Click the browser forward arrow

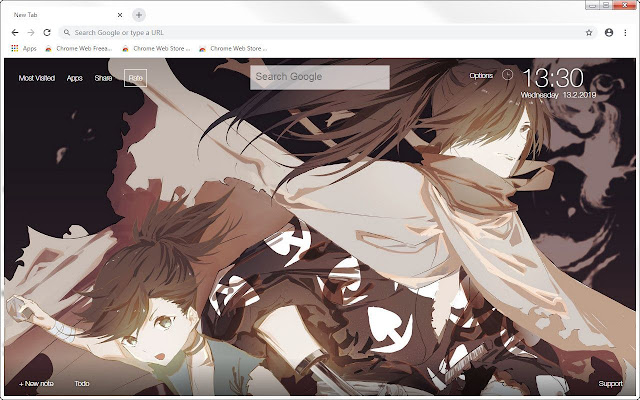[31, 33]
